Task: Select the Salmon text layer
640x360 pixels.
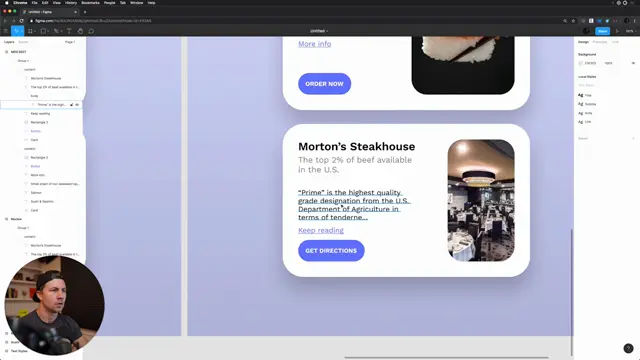Action: pos(36,193)
